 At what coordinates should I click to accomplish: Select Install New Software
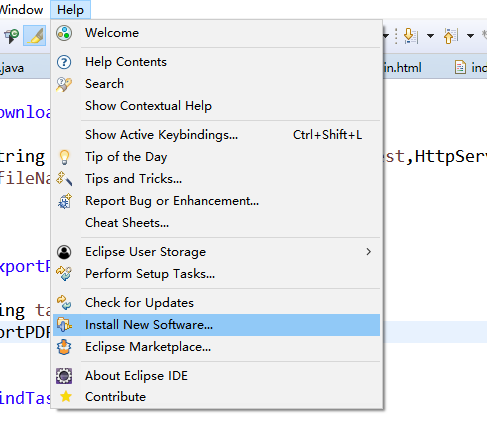coord(216,325)
